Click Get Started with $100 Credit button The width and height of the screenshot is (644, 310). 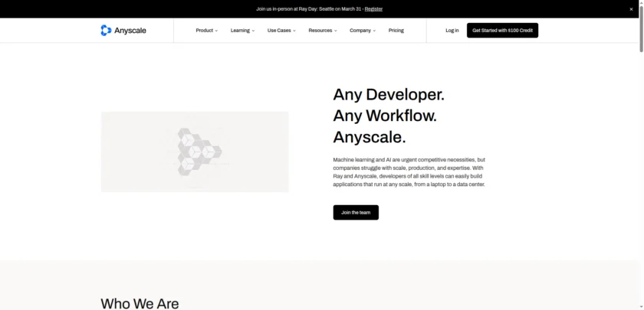click(x=502, y=31)
